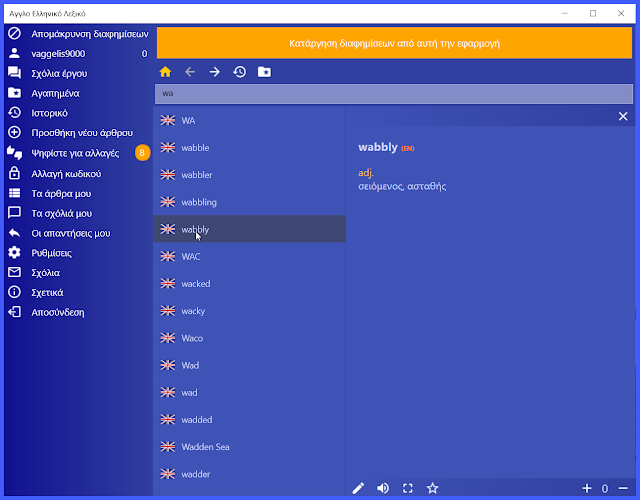640x500 pixels.
Task: Select the word wacked
Action: coord(249,284)
